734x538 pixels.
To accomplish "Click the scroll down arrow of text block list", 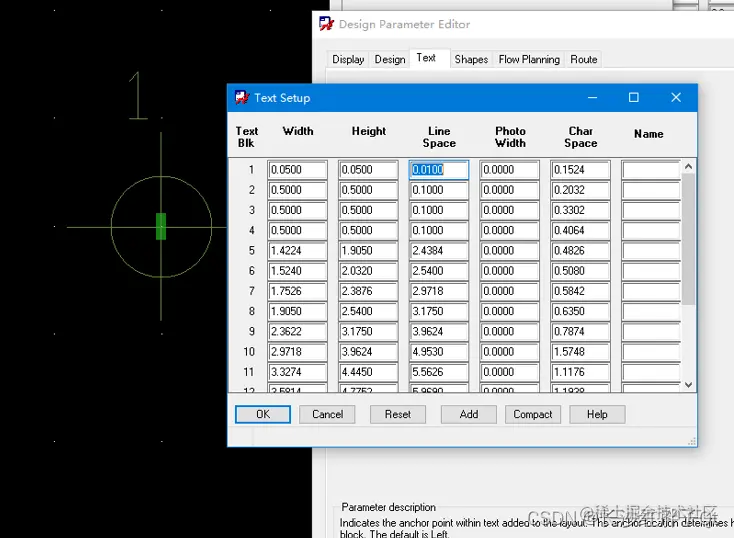I will click(x=688, y=385).
